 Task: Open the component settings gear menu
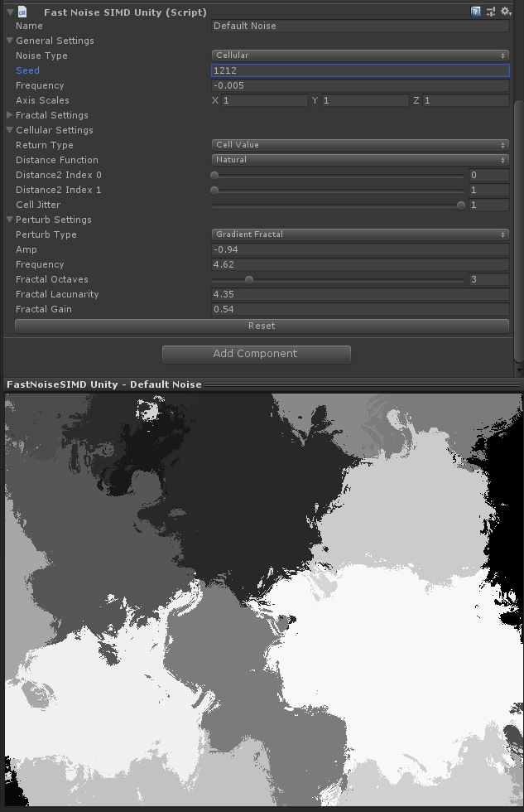[505, 12]
